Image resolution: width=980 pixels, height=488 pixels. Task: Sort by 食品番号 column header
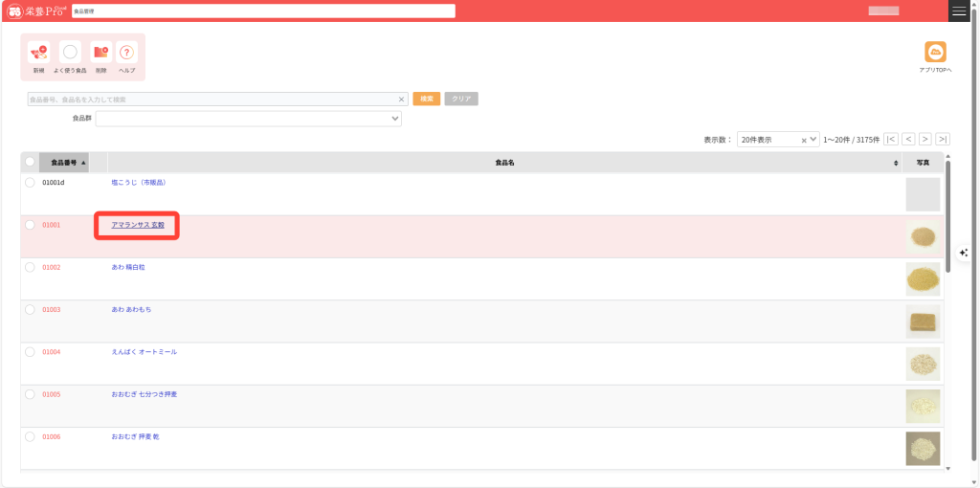pyautogui.click(x=64, y=163)
